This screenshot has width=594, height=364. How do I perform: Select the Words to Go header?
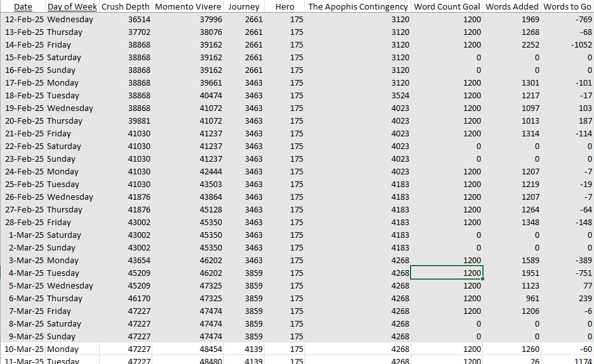[567, 6]
